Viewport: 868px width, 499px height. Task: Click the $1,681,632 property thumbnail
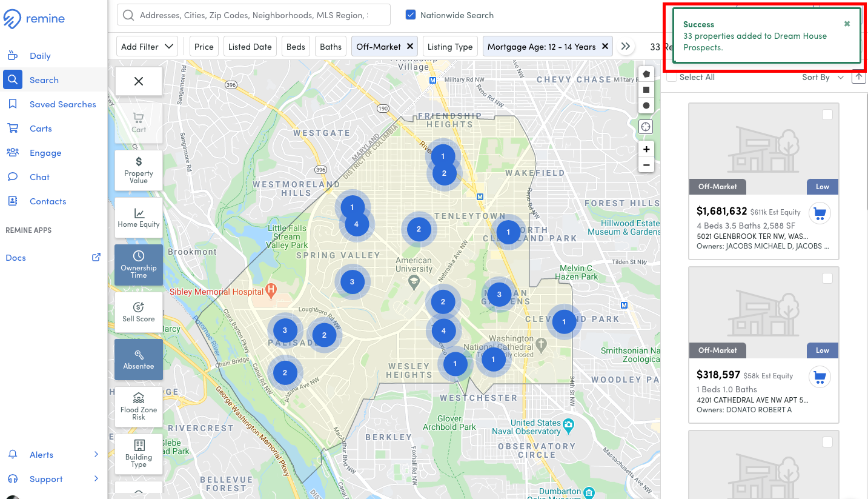(x=764, y=149)
